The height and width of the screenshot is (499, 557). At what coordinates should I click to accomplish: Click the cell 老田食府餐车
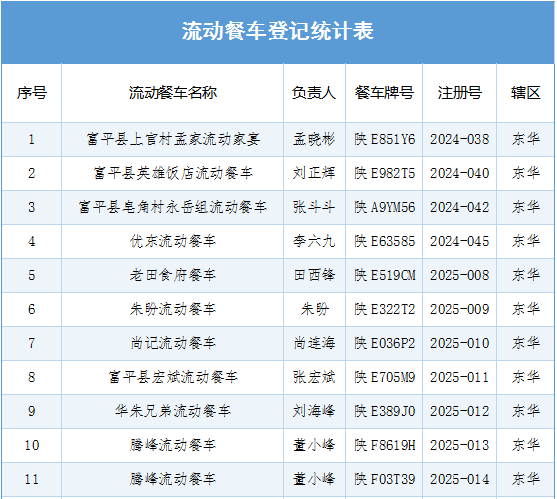pyautogui.click(x=173, y=275)
